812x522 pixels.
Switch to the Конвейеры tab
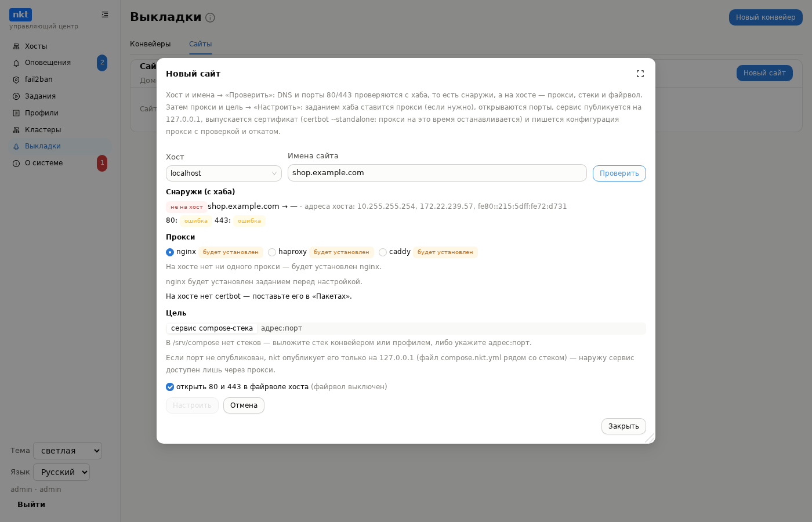coord(150,44)
